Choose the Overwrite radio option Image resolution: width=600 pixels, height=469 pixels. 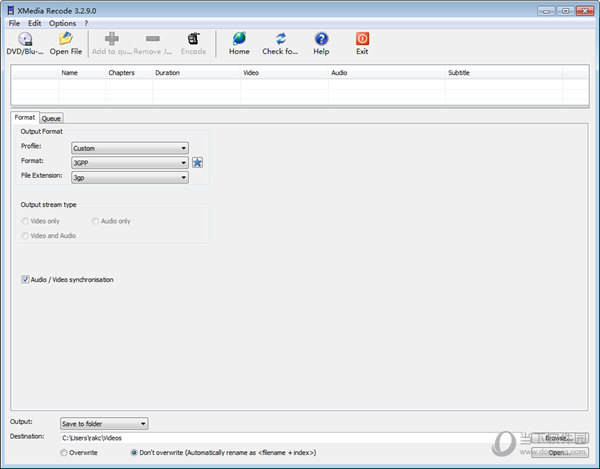64,453
